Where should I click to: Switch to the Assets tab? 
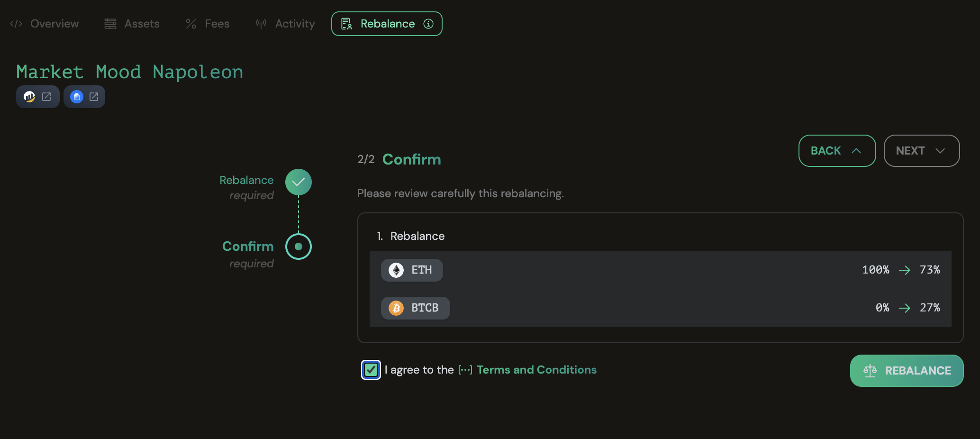point(132,24)
